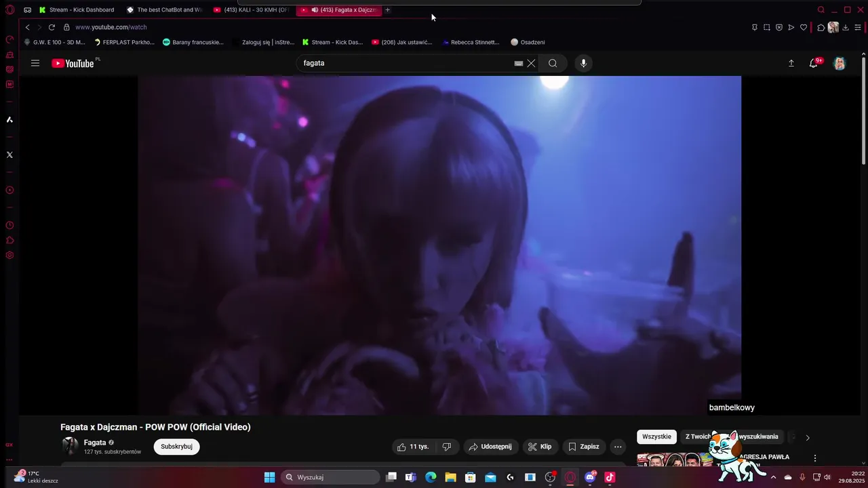This screenshot has width=868, height=488.
Task: Create a clip with the Klip button
Action: click(x=540, y=447)
